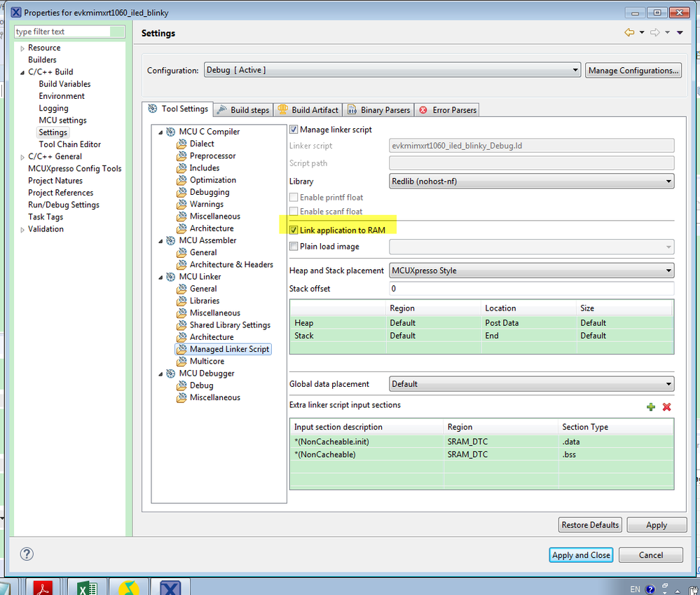Select Preprocessor under MCU C Compiler
This screenshot has width=700, height=595.
coord(212,156)
